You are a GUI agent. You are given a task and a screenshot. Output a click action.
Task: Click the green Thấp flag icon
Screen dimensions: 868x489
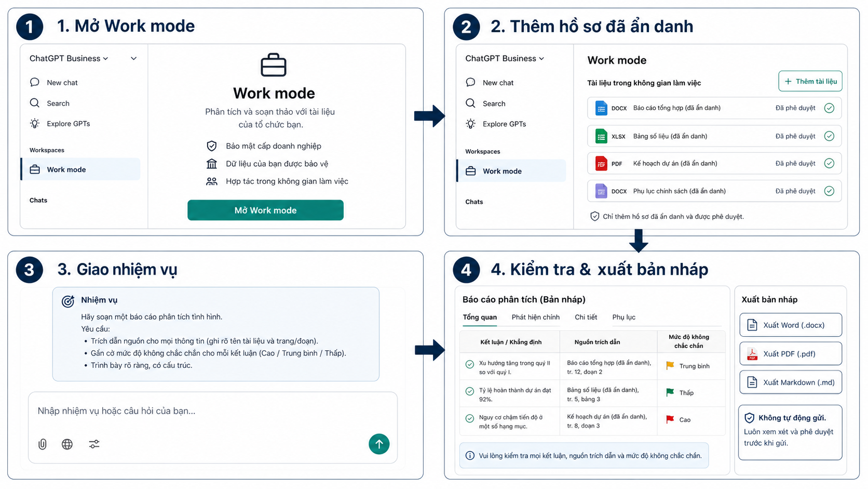tap(670, 392)
